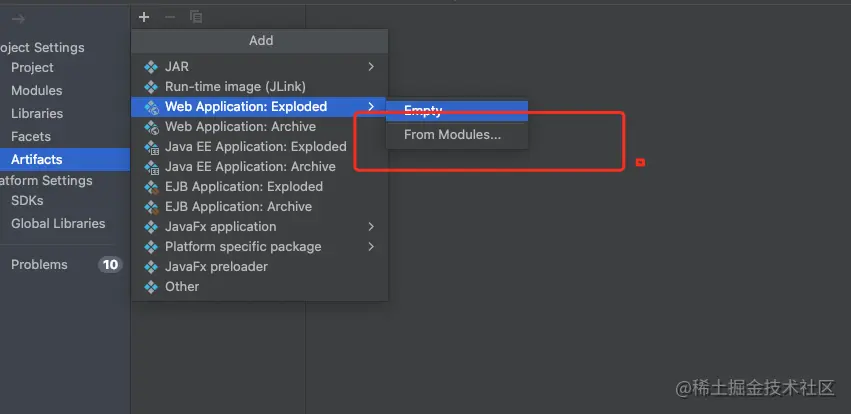
Task: Click the Web Application: Archive icon
Action: [x=151, y=127]
